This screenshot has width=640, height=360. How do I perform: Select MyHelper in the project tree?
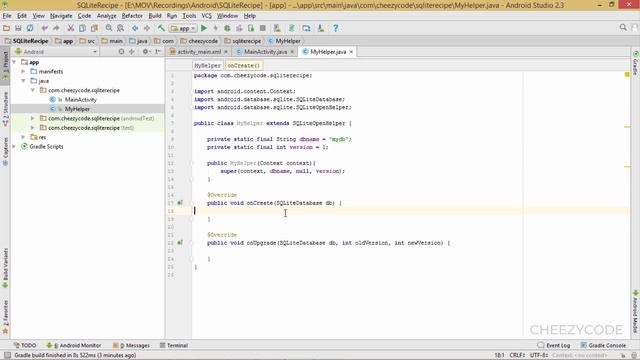[77, 109]
